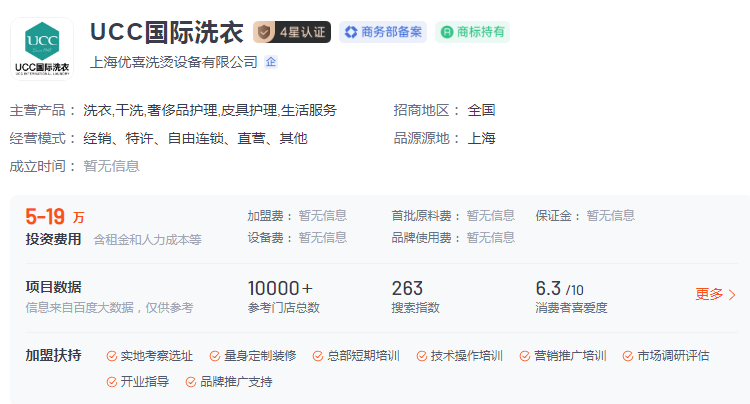The width and height of the screenshot is (750, 404).
Task: Click the 首批原料费 暂无信息 value
Action: [x=491, y=216]
